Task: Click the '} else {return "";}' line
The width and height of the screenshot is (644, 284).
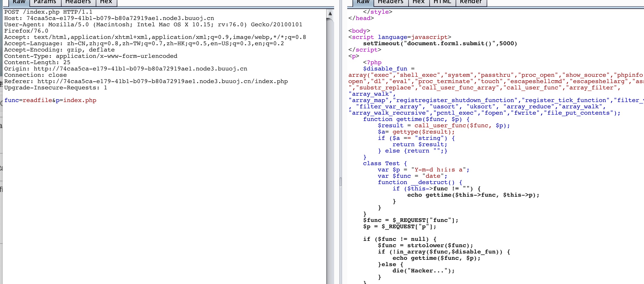Action: click(413, 151)
